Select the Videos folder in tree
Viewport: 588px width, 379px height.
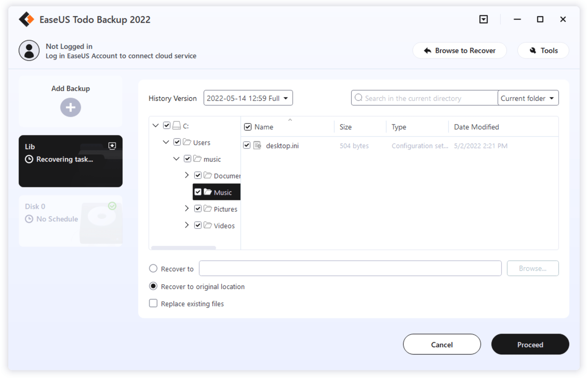224,226
